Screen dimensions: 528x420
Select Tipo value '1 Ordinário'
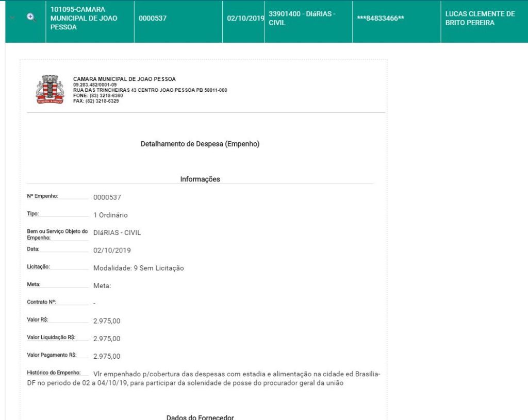(x=110, y=215)
